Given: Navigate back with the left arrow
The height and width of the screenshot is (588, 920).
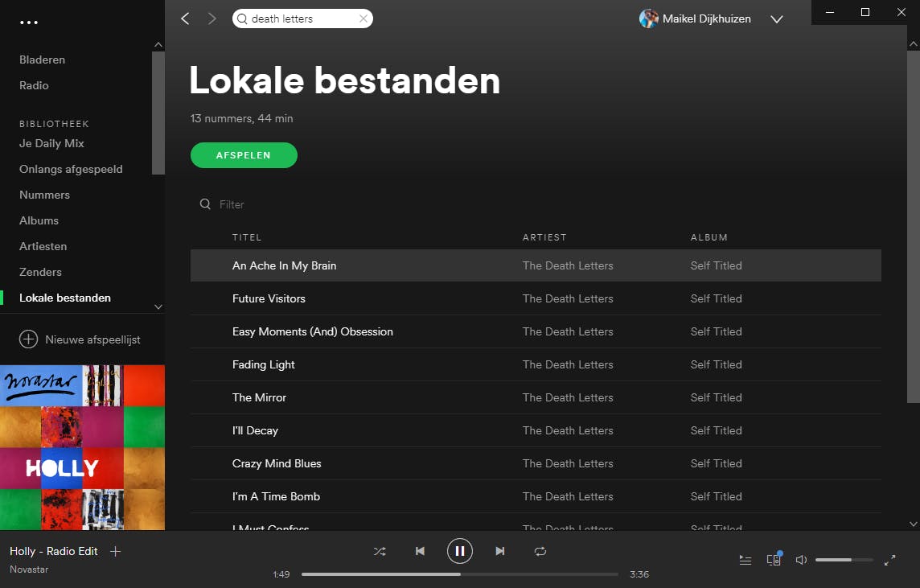Looking at the screenshot, I should pyautogui.click(x=186, y=19).
